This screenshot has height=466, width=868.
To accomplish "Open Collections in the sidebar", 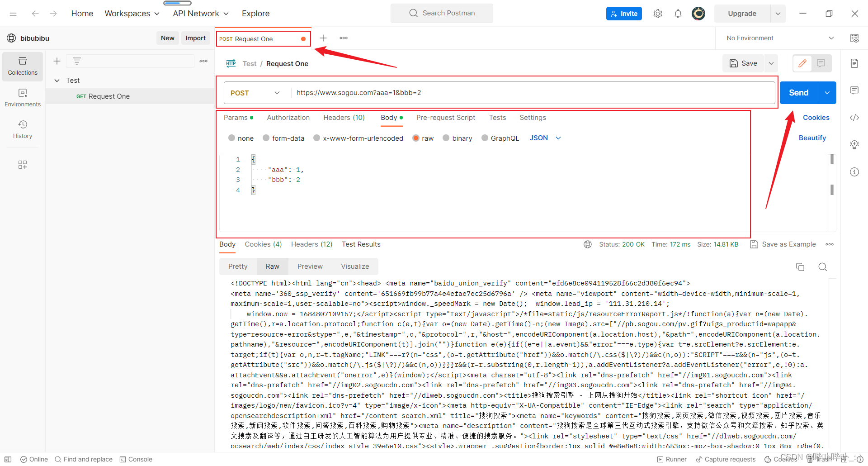I will 23,67.
